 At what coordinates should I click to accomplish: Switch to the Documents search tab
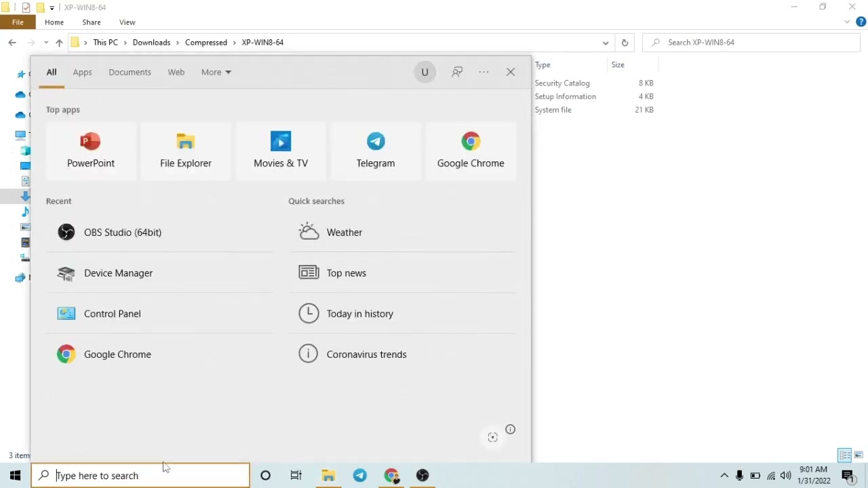click(x=130, y=72)
